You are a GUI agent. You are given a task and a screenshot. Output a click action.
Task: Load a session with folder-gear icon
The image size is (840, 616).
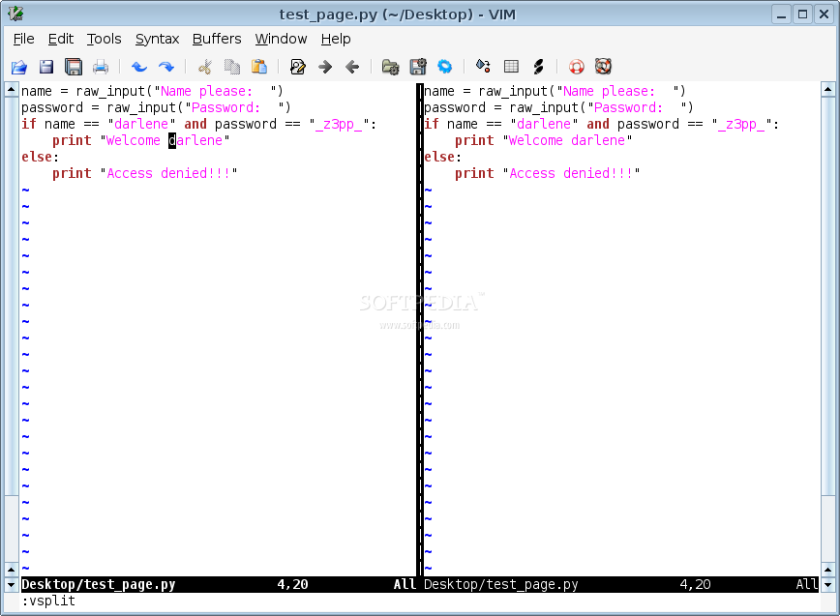[x=391, y=67]
